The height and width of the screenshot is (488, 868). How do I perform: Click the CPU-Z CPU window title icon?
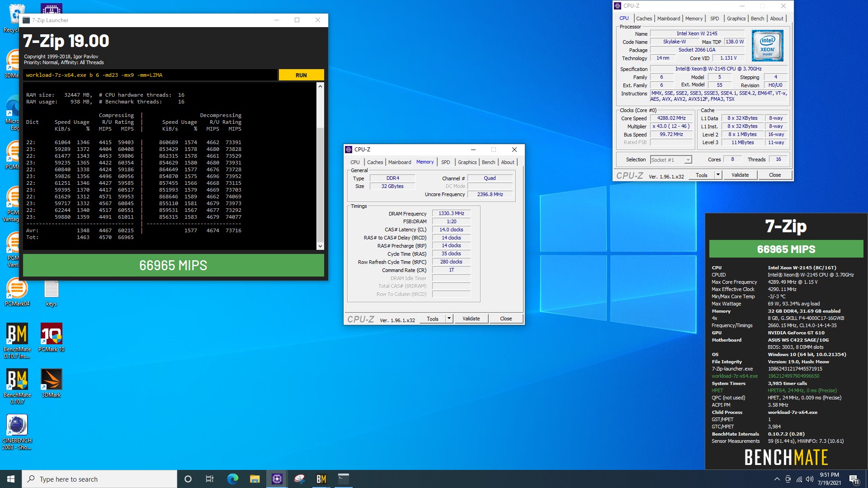pos(618,6)
